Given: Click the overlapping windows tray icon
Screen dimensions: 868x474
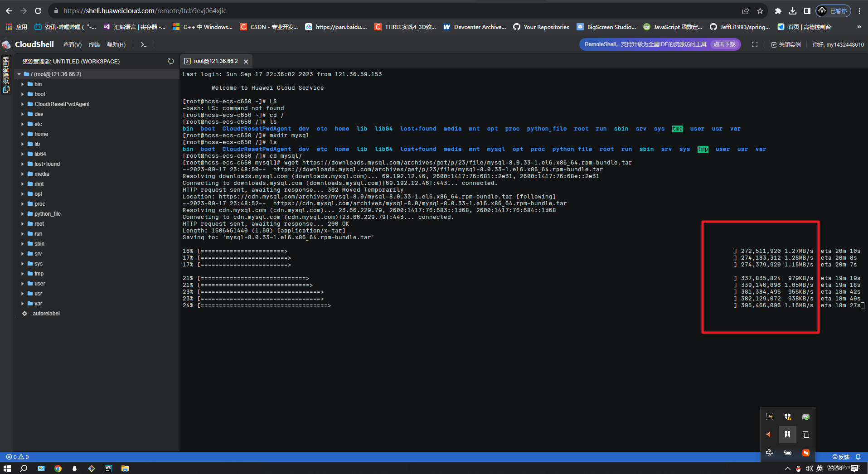Looking at the screenshot, I should [806, 435].
